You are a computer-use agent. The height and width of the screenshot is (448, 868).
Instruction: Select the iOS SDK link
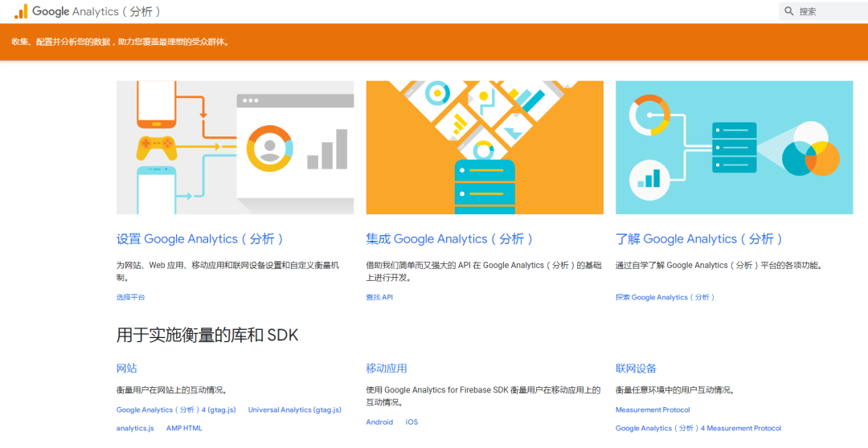click(x=411, y=422)
